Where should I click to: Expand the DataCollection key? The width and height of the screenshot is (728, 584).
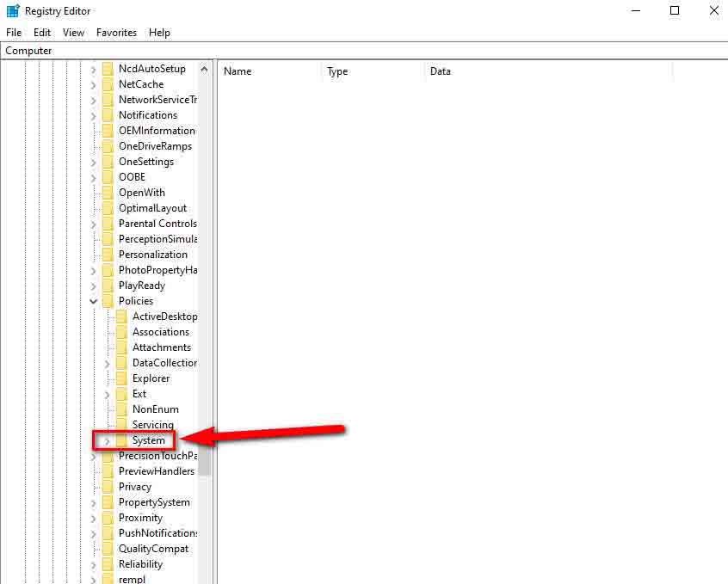[108, 364]
